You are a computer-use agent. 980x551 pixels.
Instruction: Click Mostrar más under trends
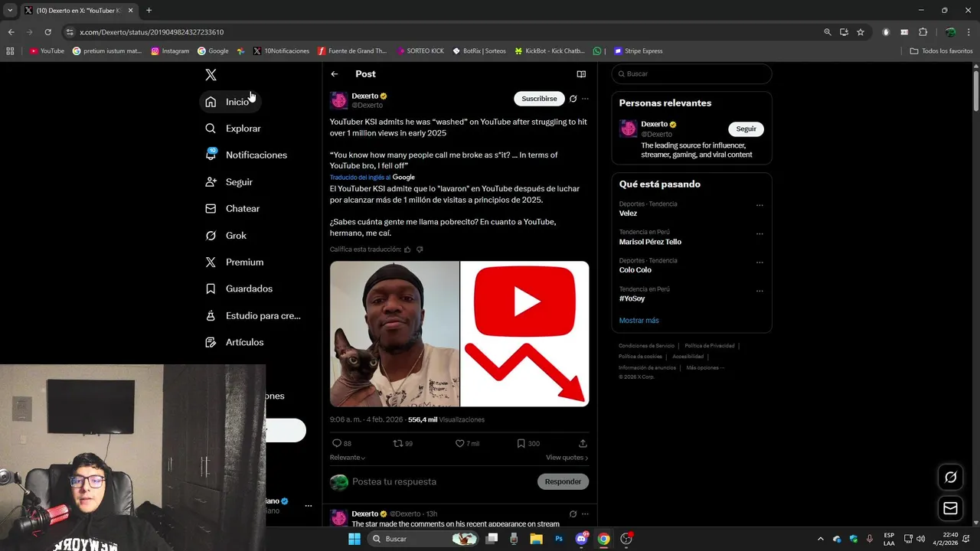point(639,321)
